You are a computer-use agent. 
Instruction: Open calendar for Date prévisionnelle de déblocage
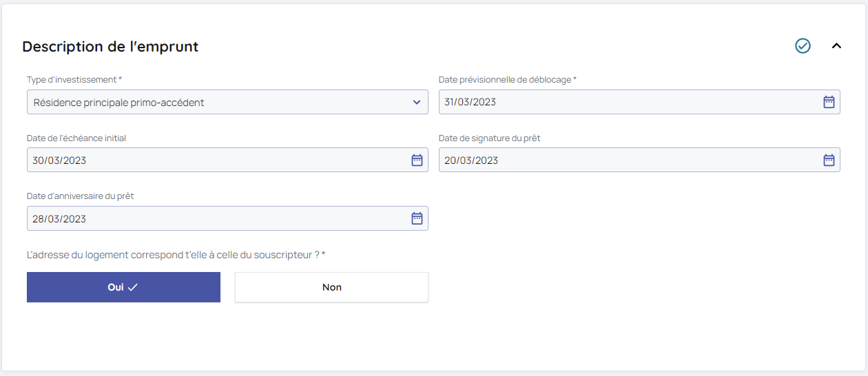coord(829,102)
